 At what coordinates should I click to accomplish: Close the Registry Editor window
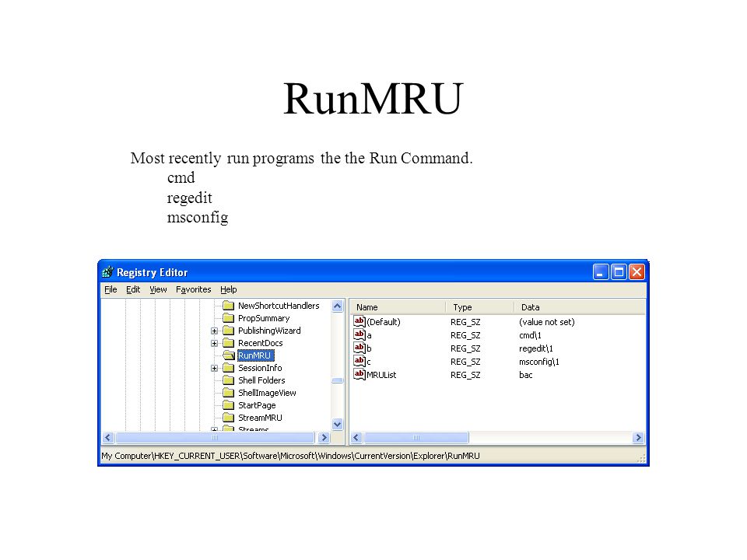point(637,272)
